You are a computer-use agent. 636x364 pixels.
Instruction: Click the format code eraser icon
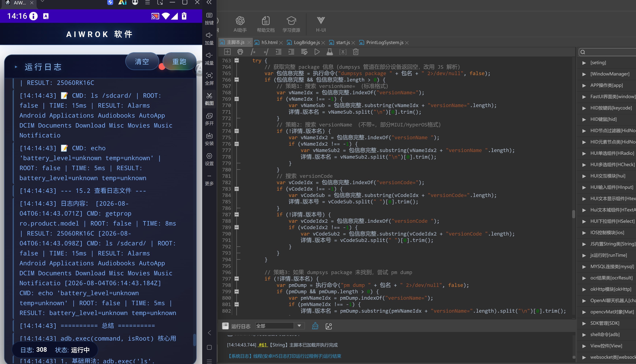pyautogui.click(x=304, y=52)
